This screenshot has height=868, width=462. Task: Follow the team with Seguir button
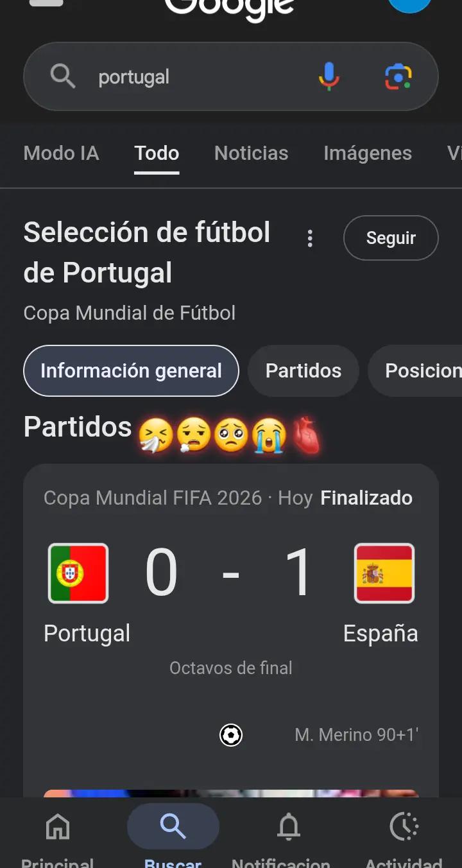click(391, 238)
